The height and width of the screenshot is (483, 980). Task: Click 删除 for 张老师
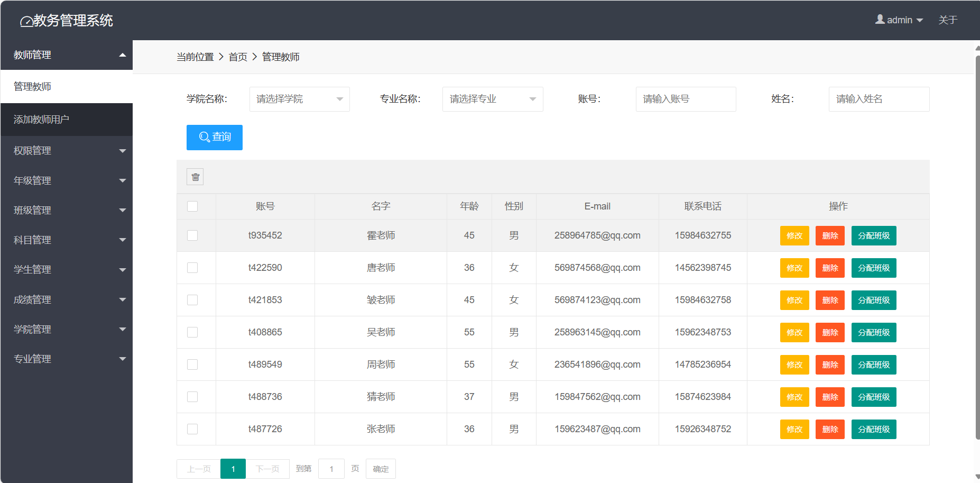[830, 429]
